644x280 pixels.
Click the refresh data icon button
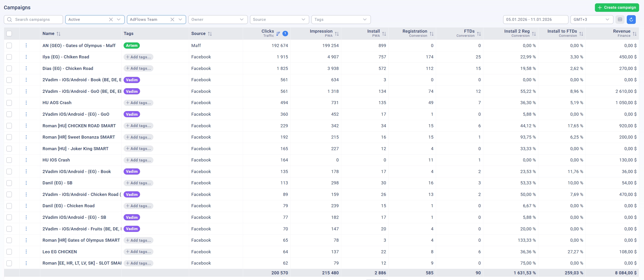click(631, 20)
